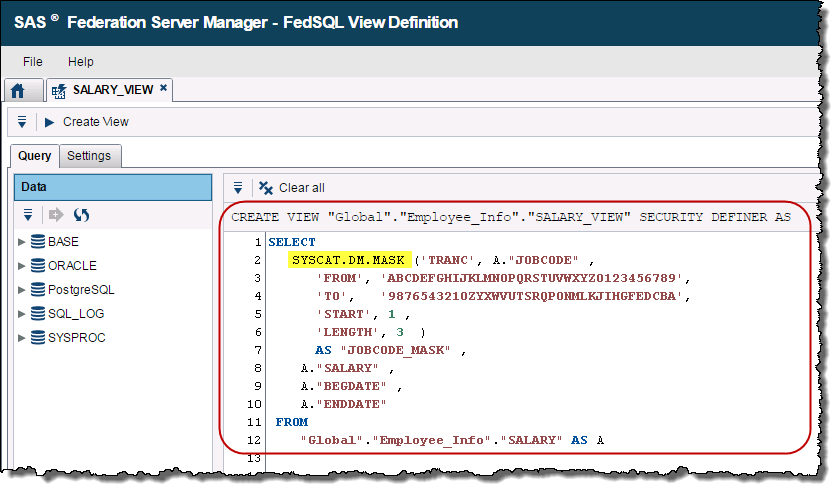
Task: Switch to the Settings tab
Action: (x=89, y=156)
